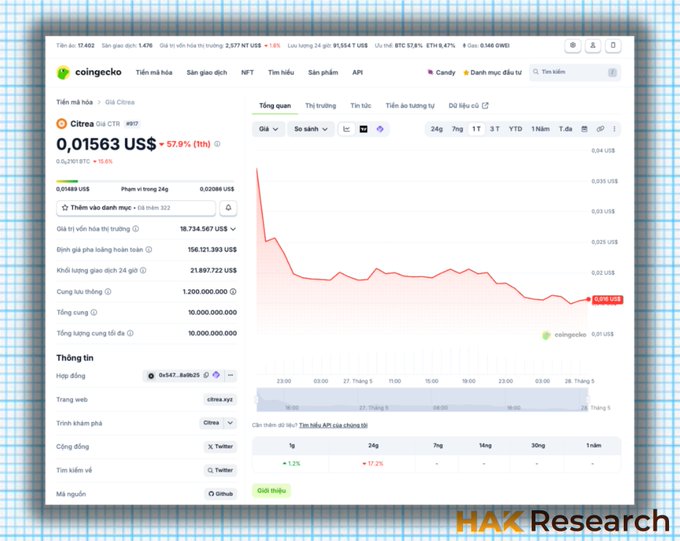Switch to the Thị trường tab

320,106
